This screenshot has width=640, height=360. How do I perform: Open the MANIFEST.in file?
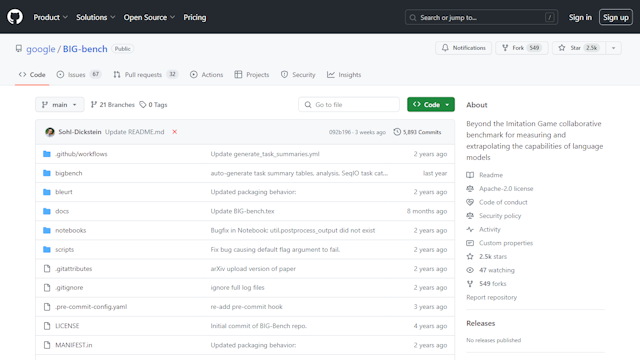pos(73,345)
